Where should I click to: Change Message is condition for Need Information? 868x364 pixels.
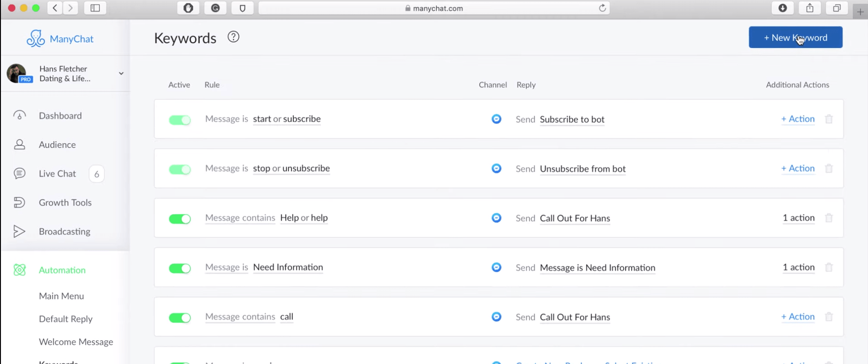227,267
